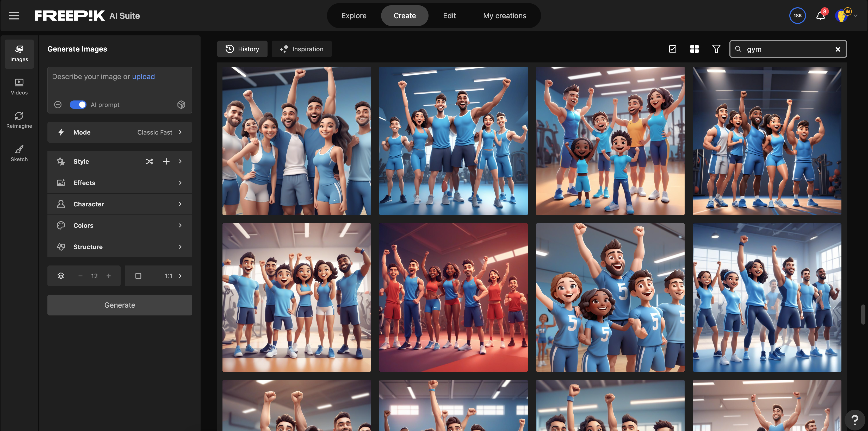Go to the Explore tab

coord(354,16)
